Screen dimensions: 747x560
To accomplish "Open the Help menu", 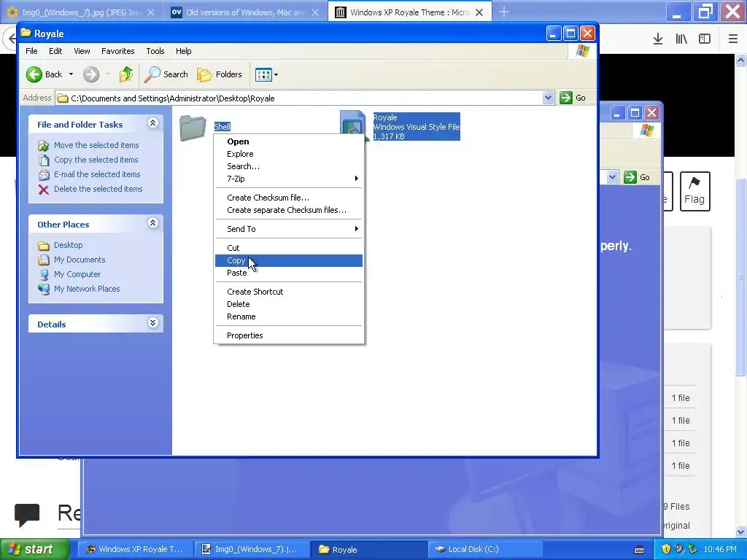I will click(183, 51).
